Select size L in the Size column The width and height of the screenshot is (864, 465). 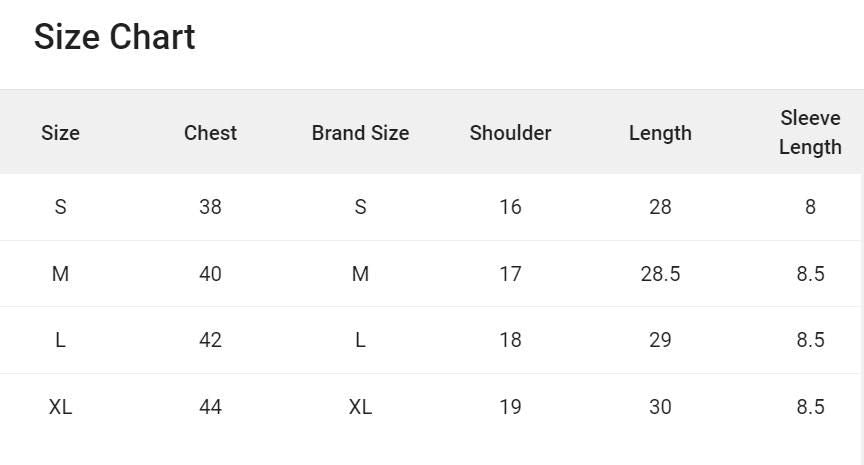[60, 340]
